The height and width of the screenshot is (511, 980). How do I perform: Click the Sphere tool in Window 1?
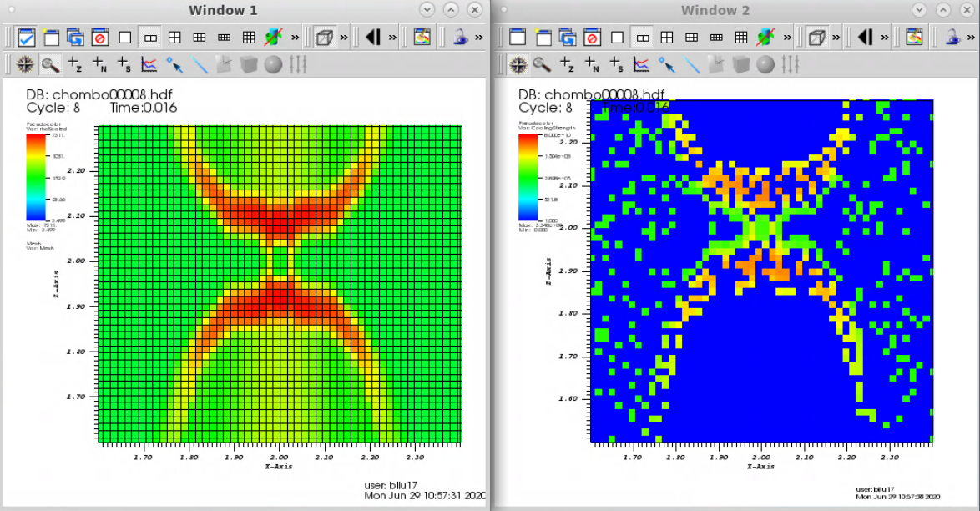pyautogui.click(x=273, y=63)
